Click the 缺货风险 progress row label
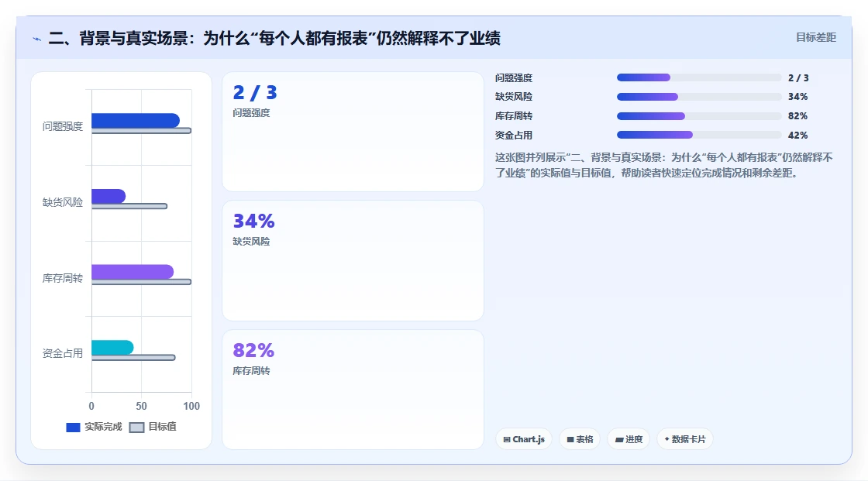This screenshot has width=868, height=481. click(x=514, y=97)
